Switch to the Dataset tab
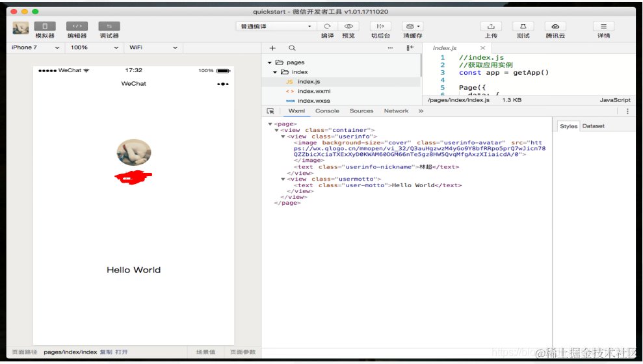This screenshot has height=364, width=643. (x=593, y=126)
